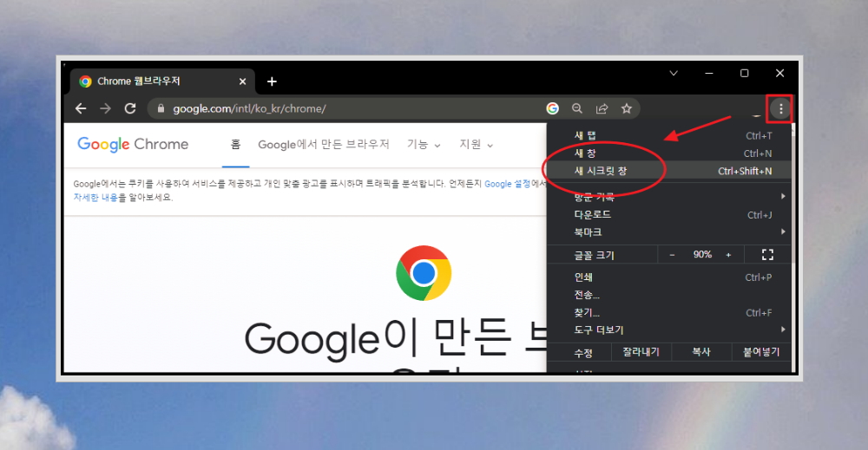Click the Google Chrome logo
The width and height of the screenshot is (868, 450).
pyautogui.click(x=133, y=144)
